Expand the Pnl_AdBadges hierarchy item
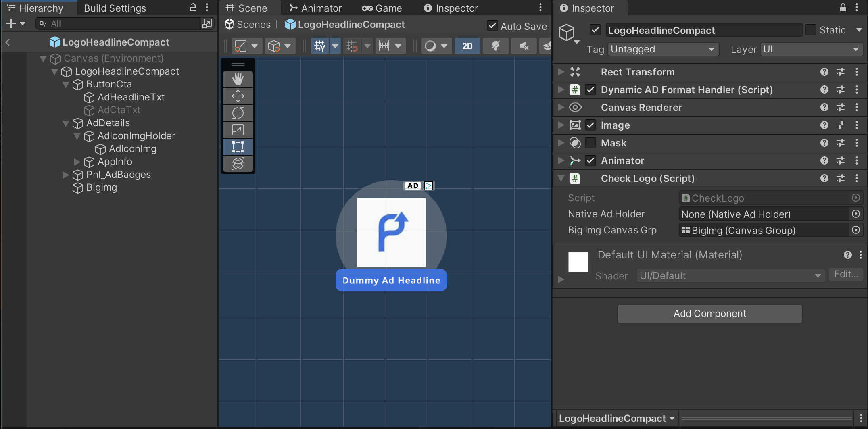 [x=66, y=175]
